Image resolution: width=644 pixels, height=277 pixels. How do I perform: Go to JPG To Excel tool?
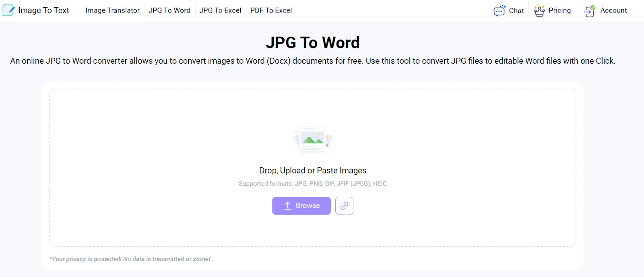click(220, 10)
